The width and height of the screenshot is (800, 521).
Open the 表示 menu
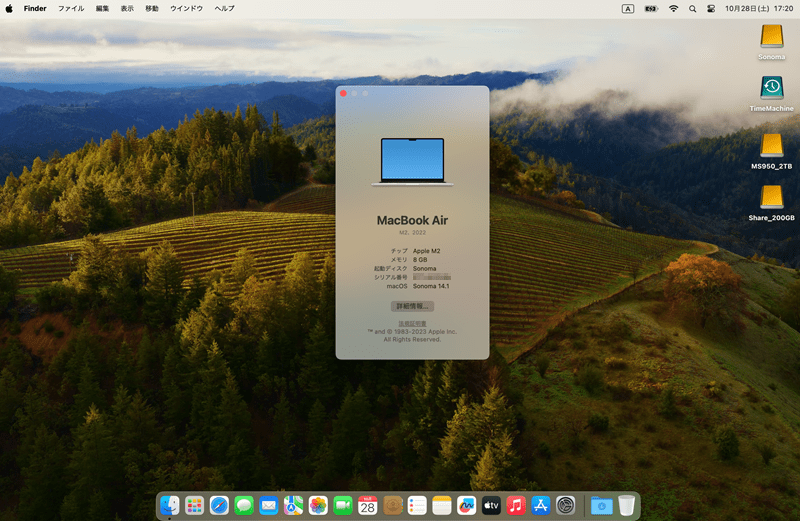tap(127, 9)
